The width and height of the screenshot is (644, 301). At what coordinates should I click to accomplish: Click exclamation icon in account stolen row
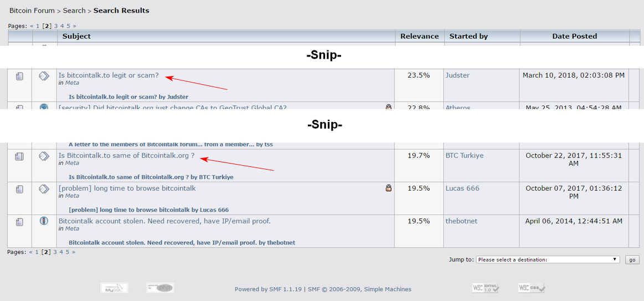(x=44, y=221)
